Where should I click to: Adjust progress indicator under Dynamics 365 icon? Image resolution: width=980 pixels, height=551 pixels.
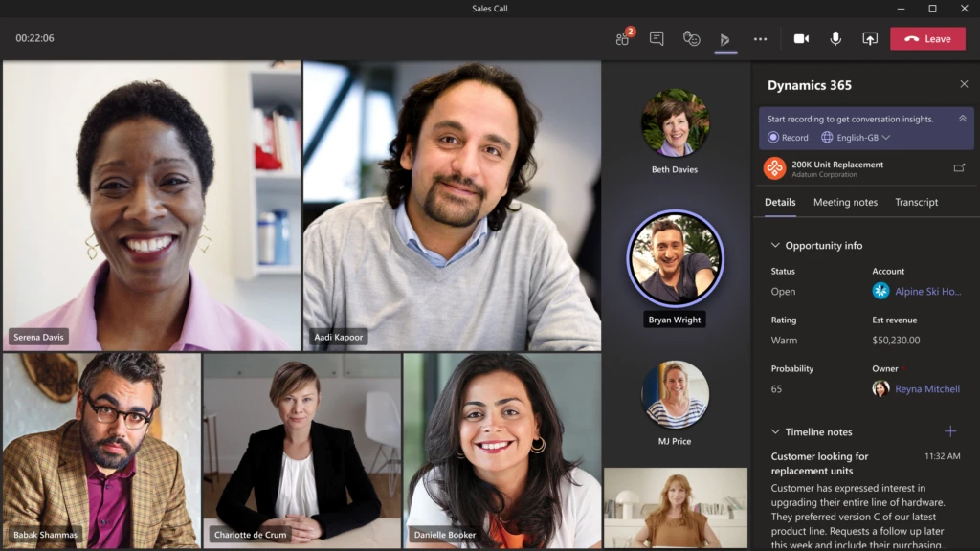tap(725, 54)
